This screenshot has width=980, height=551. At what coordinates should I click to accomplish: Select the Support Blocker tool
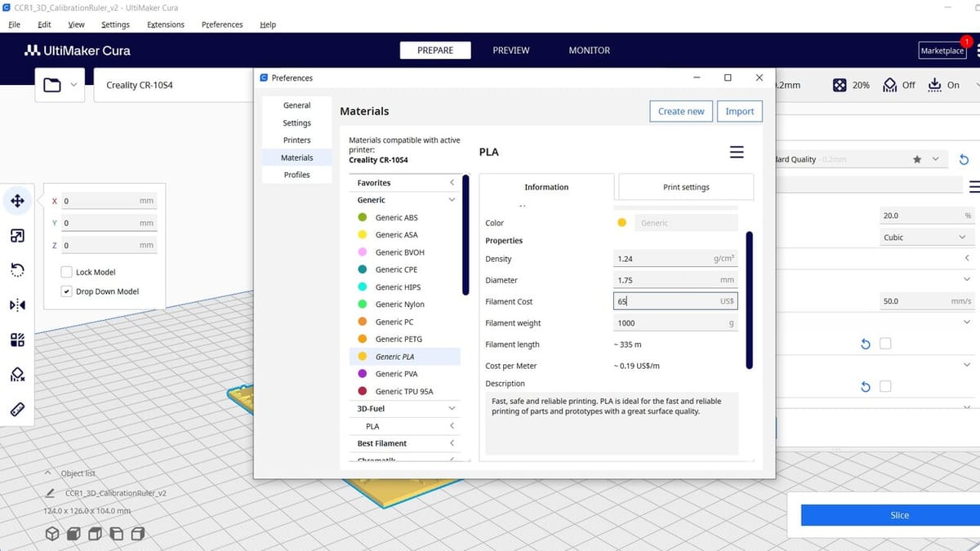pyautogui.click(x=17, y=374)
